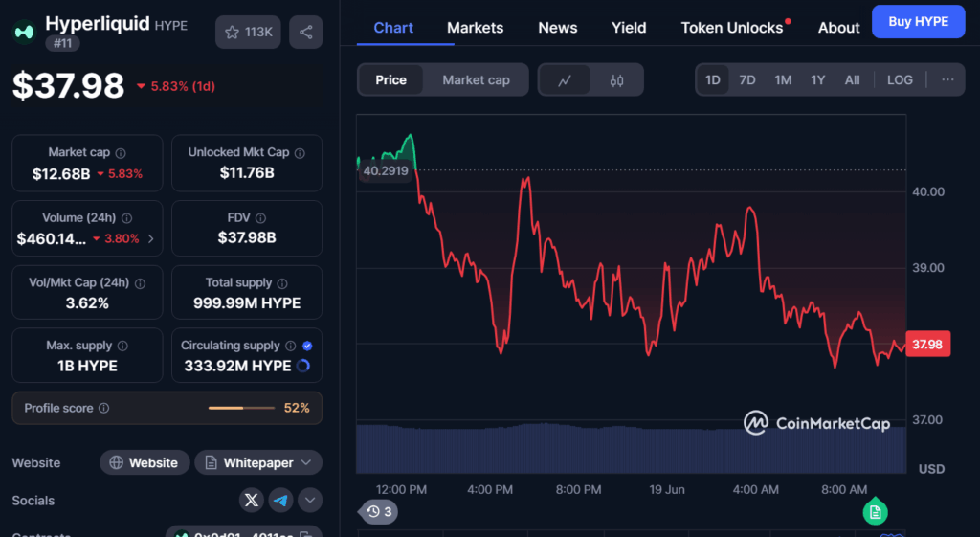Click the $37.98 main price text
The height and width of the screenshot is (537, 980).
pyautogui.click(x=69, y=85)
